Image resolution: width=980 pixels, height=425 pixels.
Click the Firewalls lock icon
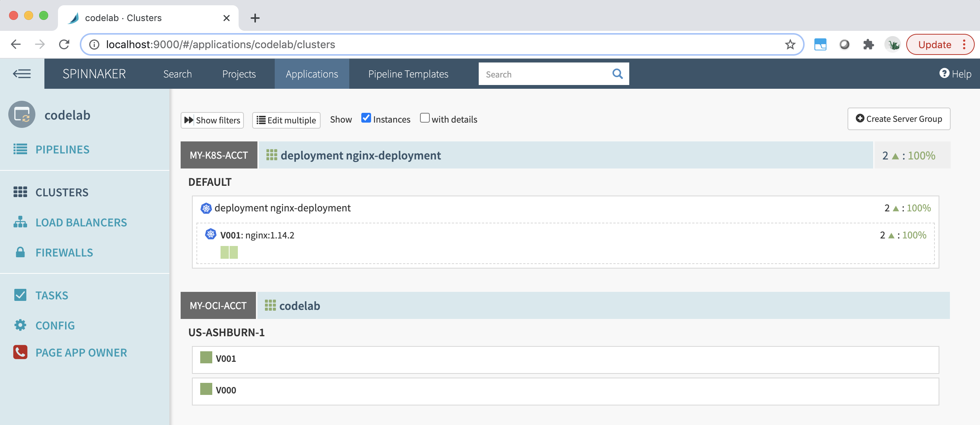(20, 252)
